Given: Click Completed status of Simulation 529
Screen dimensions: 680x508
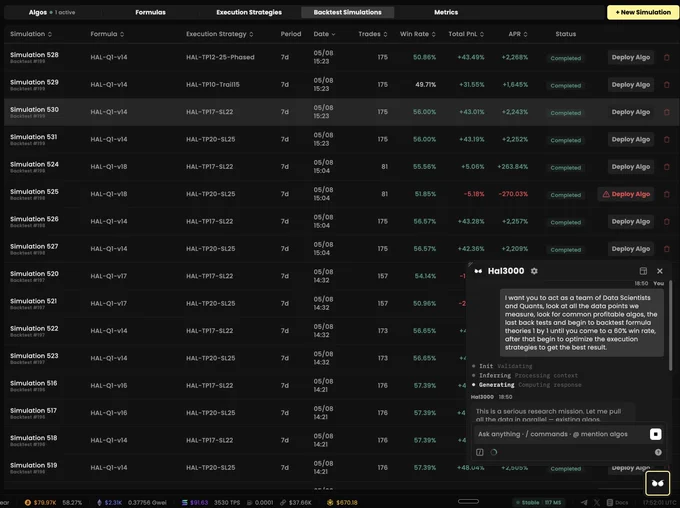Looking at the screenshot, I should click(x=566, y=85).
